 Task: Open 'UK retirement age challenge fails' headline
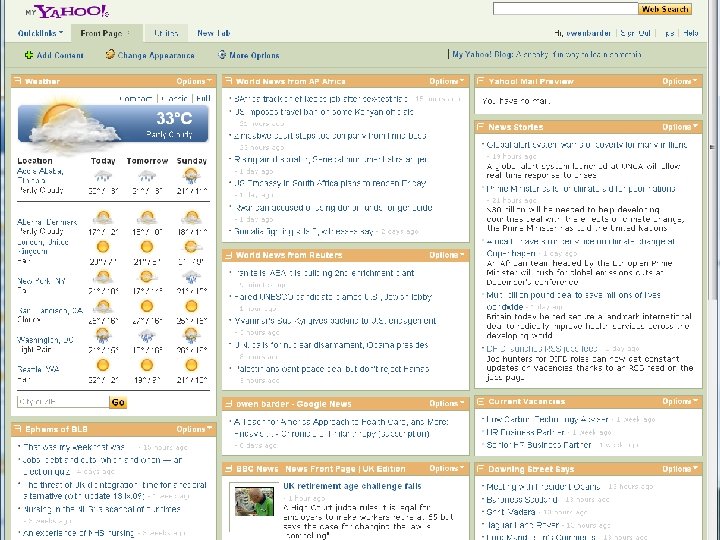[x=352, y=486]
